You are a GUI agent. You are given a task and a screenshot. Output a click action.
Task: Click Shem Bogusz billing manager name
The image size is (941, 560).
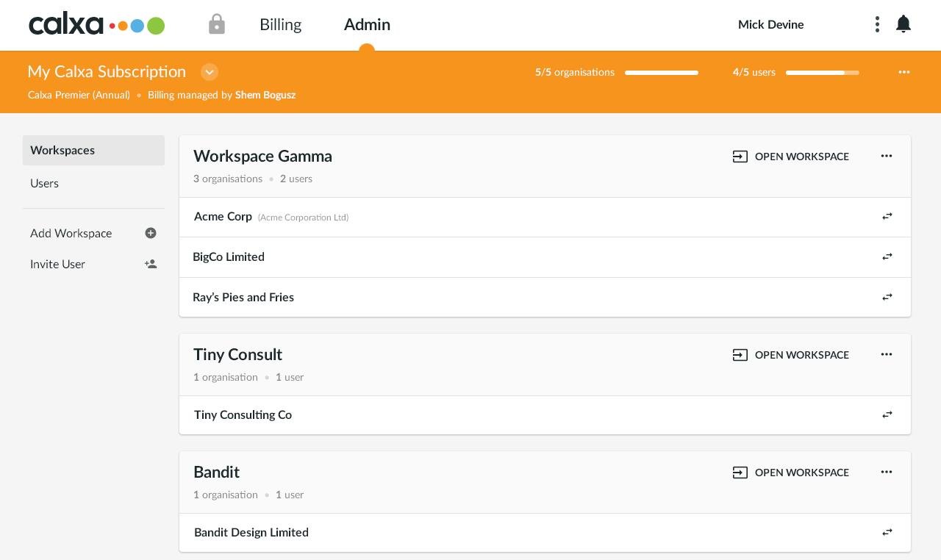[265, 95]
